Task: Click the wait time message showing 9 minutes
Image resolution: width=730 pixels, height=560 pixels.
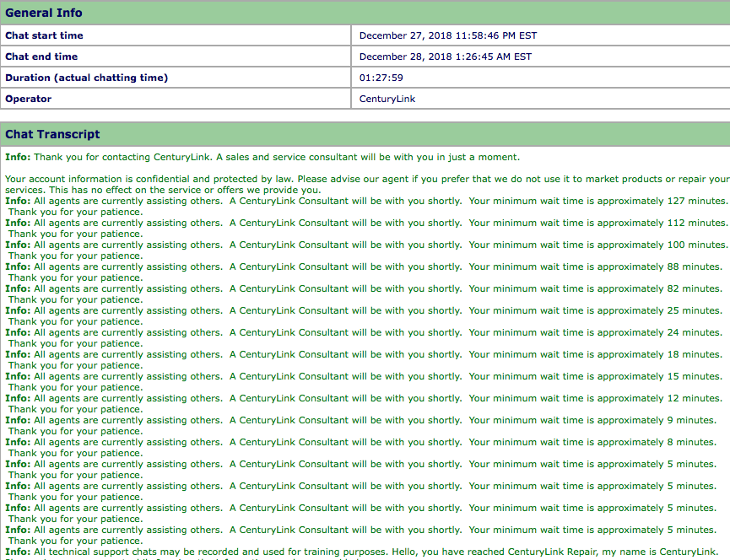Action: pyautogui.click(x=361, y=425)
